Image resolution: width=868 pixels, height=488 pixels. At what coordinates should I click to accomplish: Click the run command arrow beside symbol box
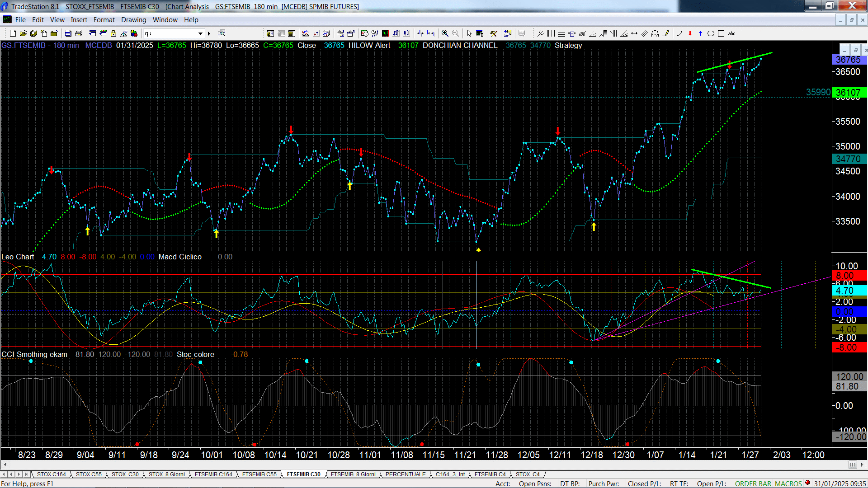point(209,33)
